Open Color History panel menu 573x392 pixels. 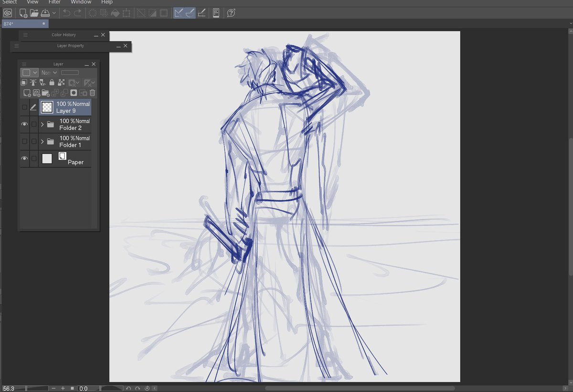tap(26, 35)
